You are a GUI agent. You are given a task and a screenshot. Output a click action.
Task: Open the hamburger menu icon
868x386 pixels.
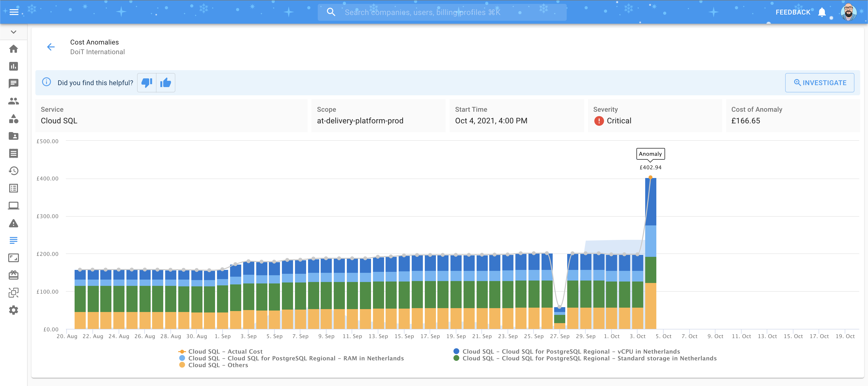click(14, 12)
